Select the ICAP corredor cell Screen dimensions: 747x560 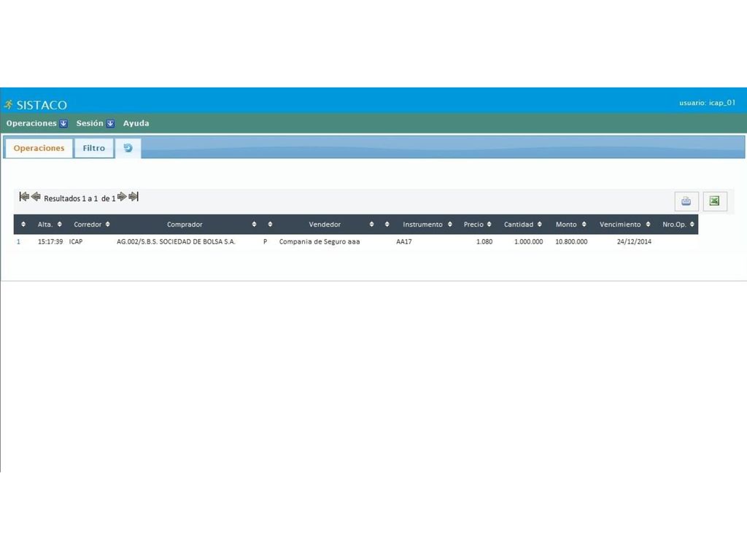[76, 241]
